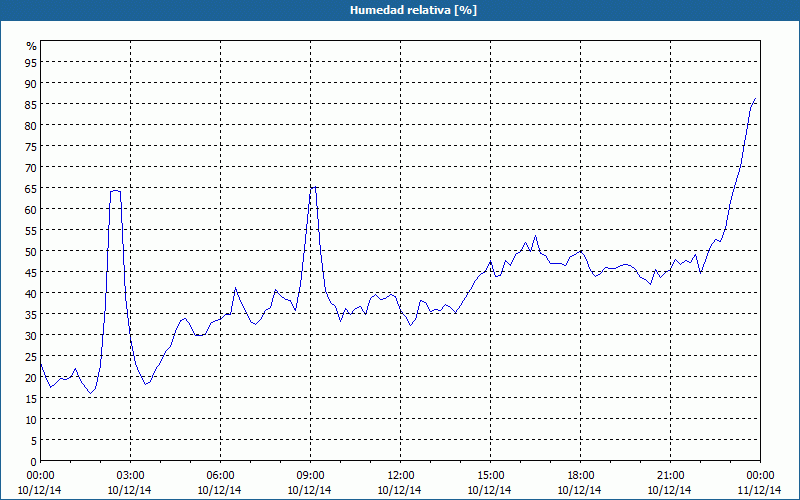Click the 18:00 time label
The image size is (800, 500).
point(581,476)
